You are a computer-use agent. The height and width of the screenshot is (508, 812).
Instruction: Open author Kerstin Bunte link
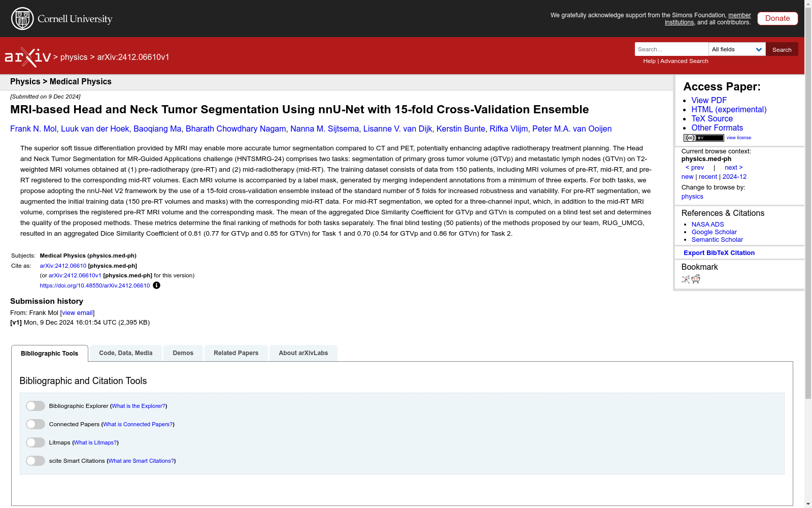click(x=461, y=129)
